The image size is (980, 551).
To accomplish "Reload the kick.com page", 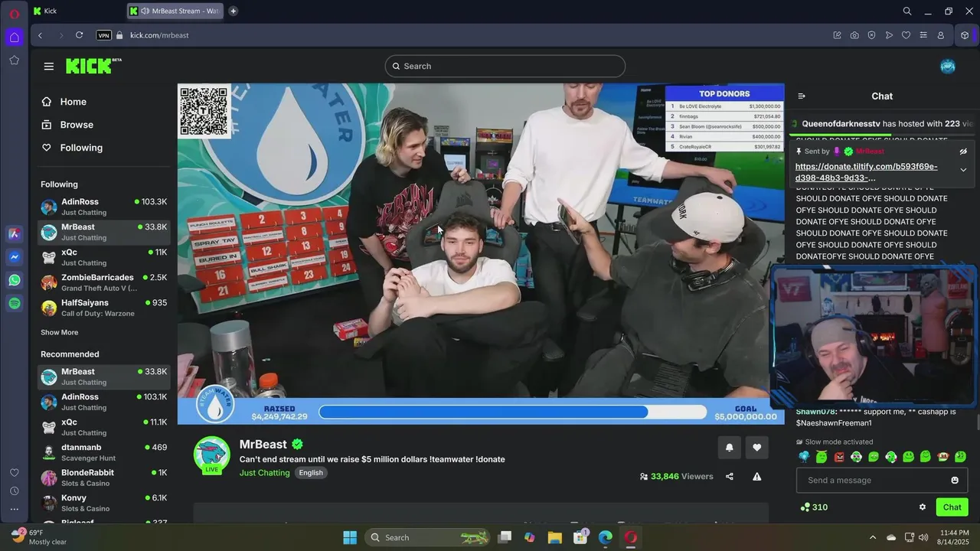I will [x=79, y=35].
